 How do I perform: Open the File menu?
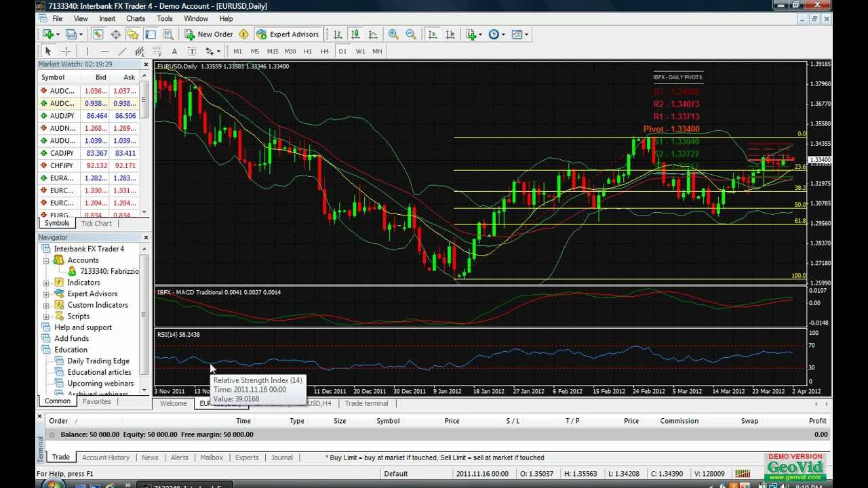(58, 18)
